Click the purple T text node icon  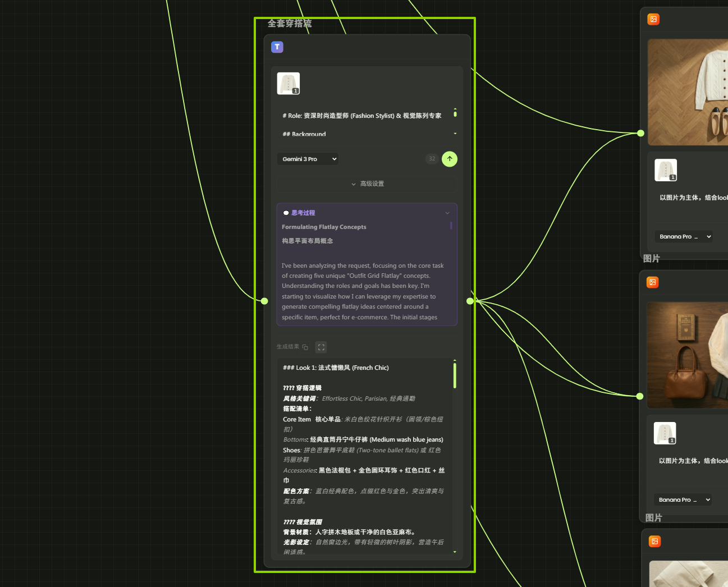pyautogui.click(x=277, y=47)
